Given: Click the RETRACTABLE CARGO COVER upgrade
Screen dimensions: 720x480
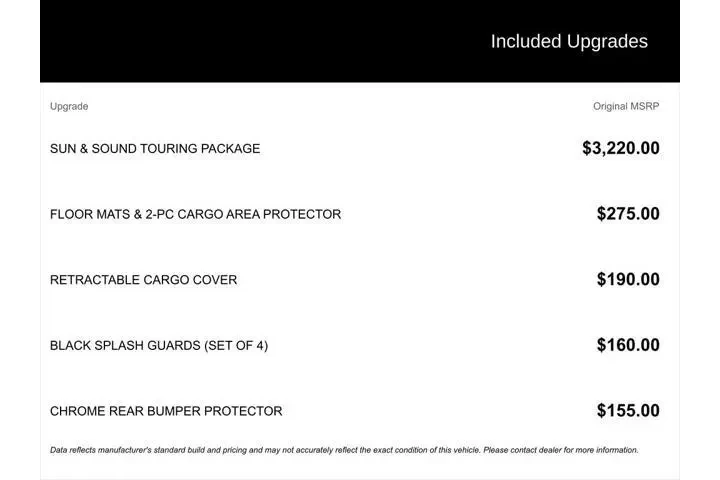Looking at the screenshot, I should tap(143, 280).
